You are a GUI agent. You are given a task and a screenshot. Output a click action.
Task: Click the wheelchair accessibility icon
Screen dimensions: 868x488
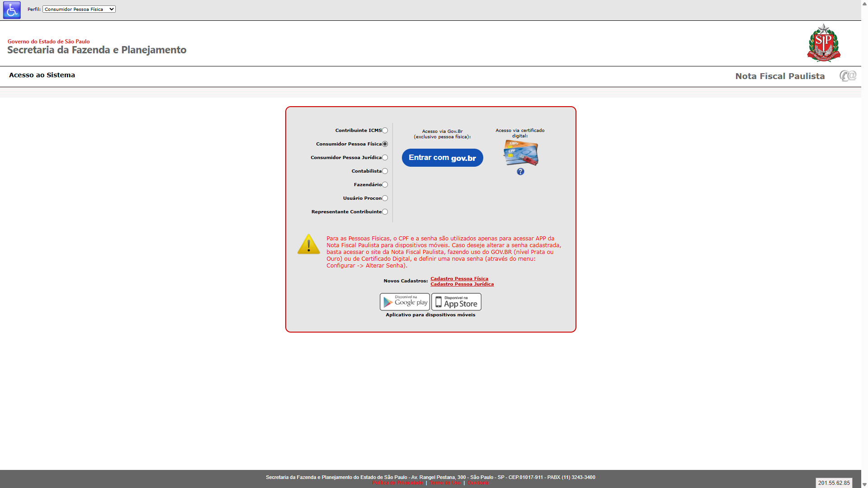pos(12,10)
